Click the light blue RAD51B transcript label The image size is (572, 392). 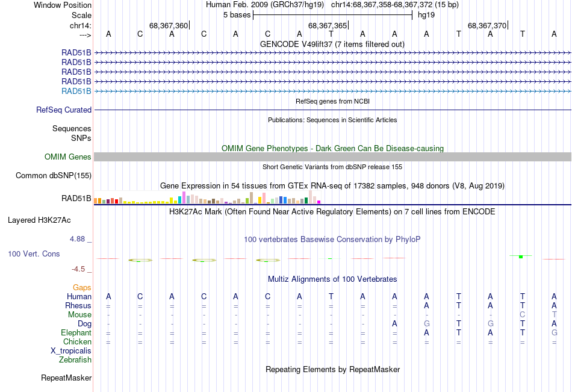pos(76,92)
